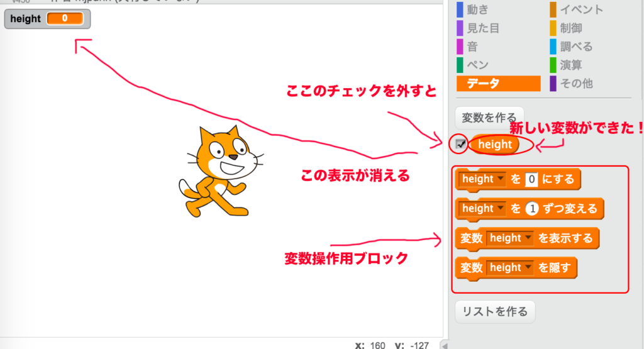This screenshot has width=644, height=349.
Task: Click the 0 value field in set block
Action: coord(531,179)
